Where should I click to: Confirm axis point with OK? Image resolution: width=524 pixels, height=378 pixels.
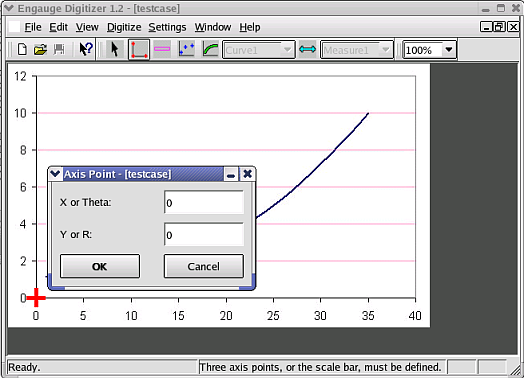[100, 266]
